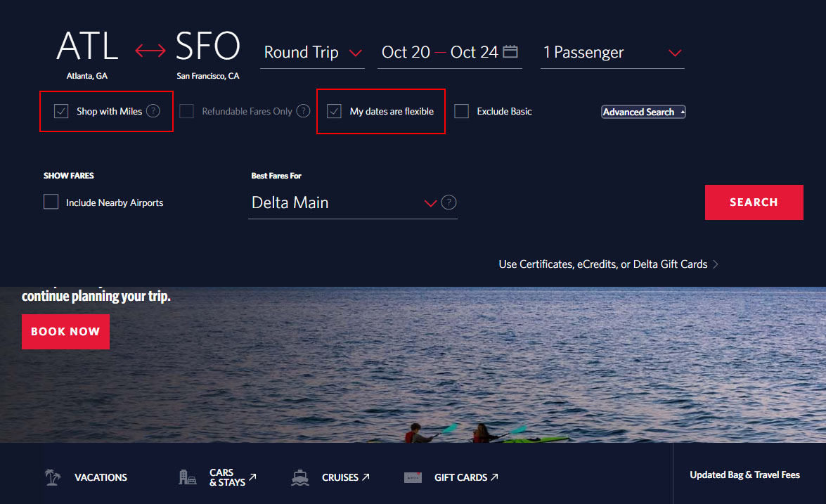Image resolution: width=826 pixels, height=504 pixels.
Task: Open Vacations palm tree icon
Action: 53,477
